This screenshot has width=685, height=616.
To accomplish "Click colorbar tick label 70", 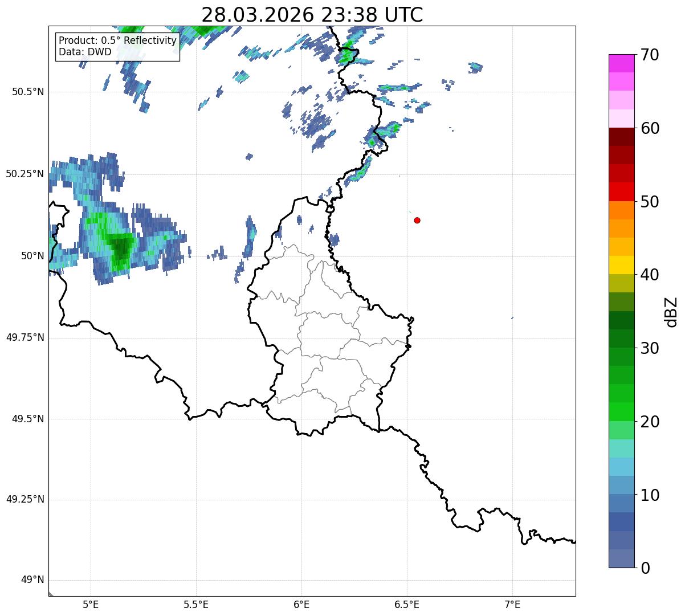I will point(650,55).
